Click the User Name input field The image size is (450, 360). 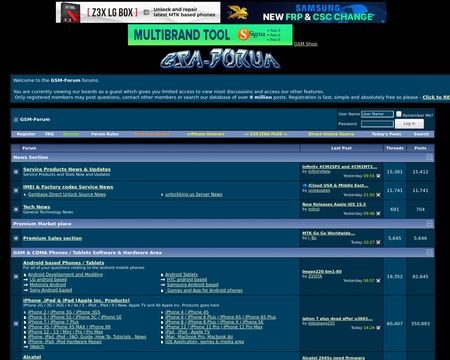click(377, 114)
